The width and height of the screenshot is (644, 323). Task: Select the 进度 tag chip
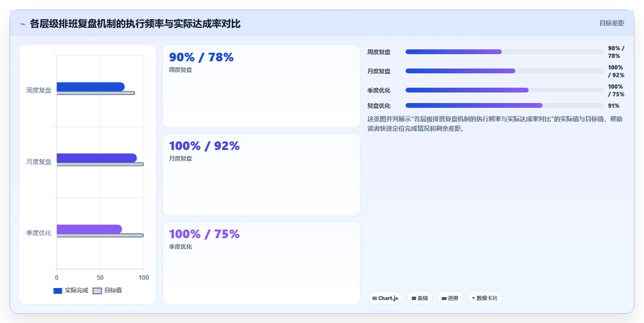[x=450, y=298]
